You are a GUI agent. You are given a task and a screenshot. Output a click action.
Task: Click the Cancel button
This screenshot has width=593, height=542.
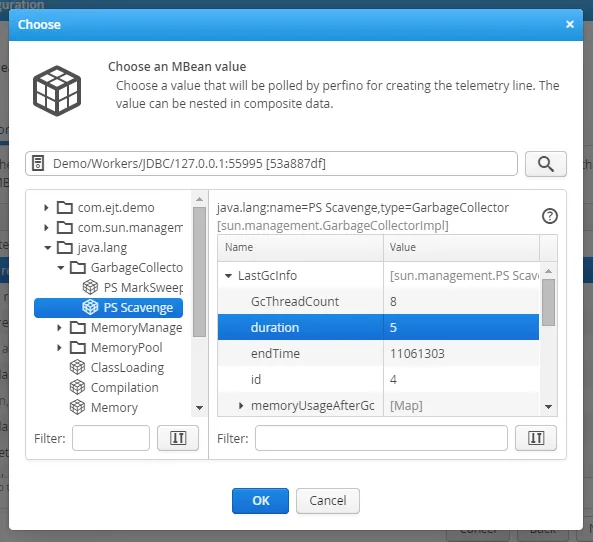(328, 501)
